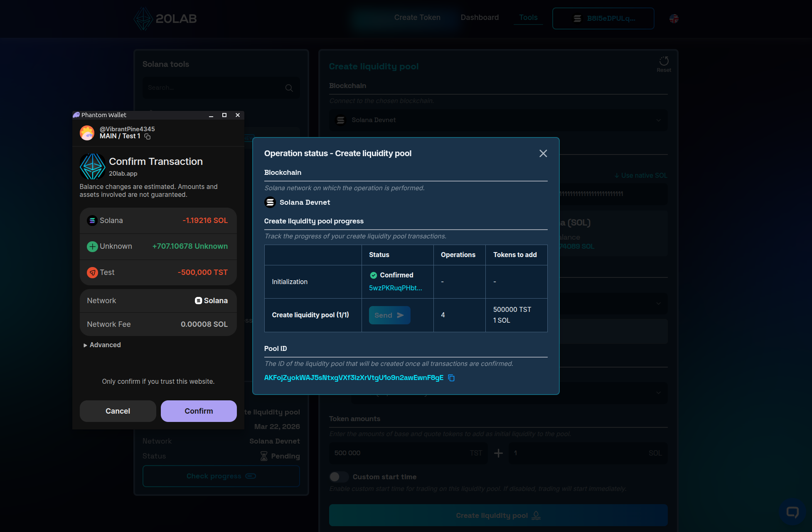This screenshot has height=532, width=812.
Task: Click the Operations column header
Action: click(x=458, y=255)
